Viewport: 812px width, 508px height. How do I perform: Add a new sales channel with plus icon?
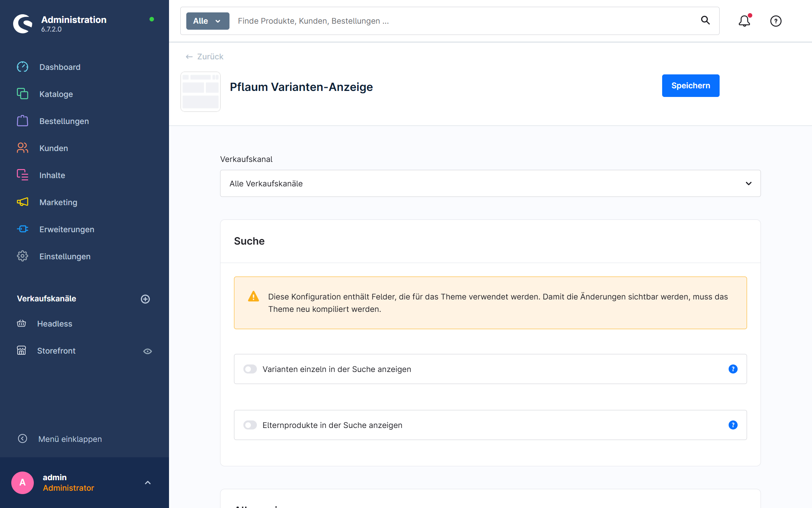click(x=145, y=299)
